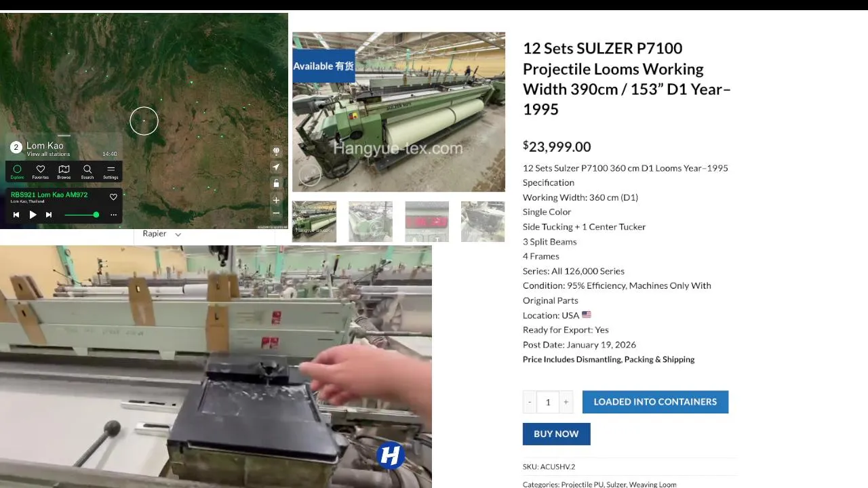This screenshot has width=868, height=488.
Task: Open the Search magnifier tab
Action: coord(87,171)
